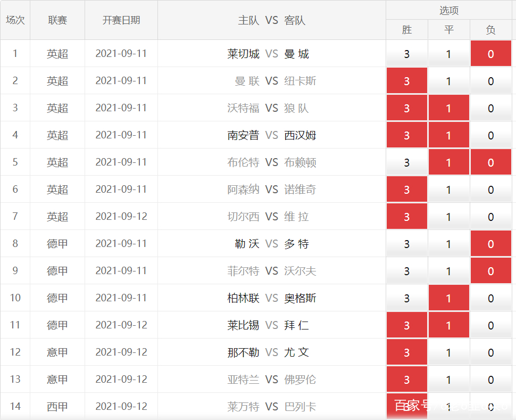Click 意甲 league cell in row 12

pyautogui.click(x=57, y=352)
